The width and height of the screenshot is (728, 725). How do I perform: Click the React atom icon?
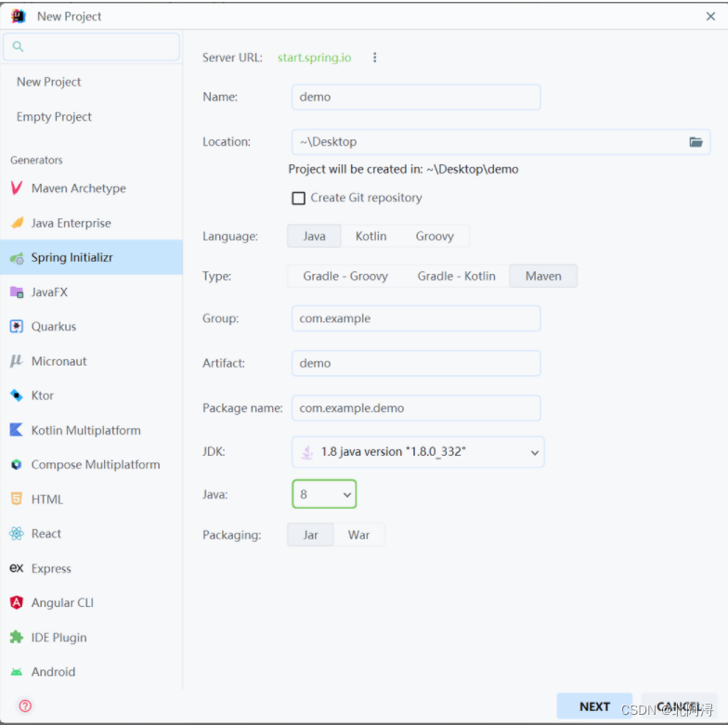click(x=17, y=533)
